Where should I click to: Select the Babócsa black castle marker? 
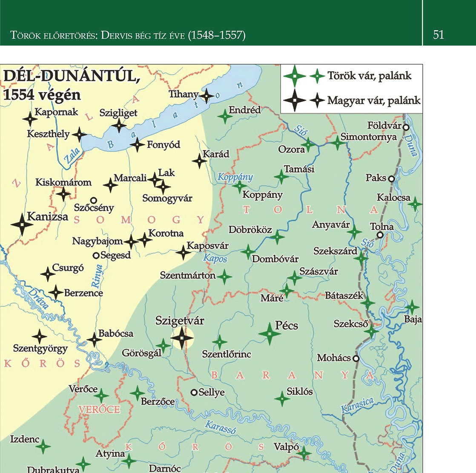(x=94, y=340)
